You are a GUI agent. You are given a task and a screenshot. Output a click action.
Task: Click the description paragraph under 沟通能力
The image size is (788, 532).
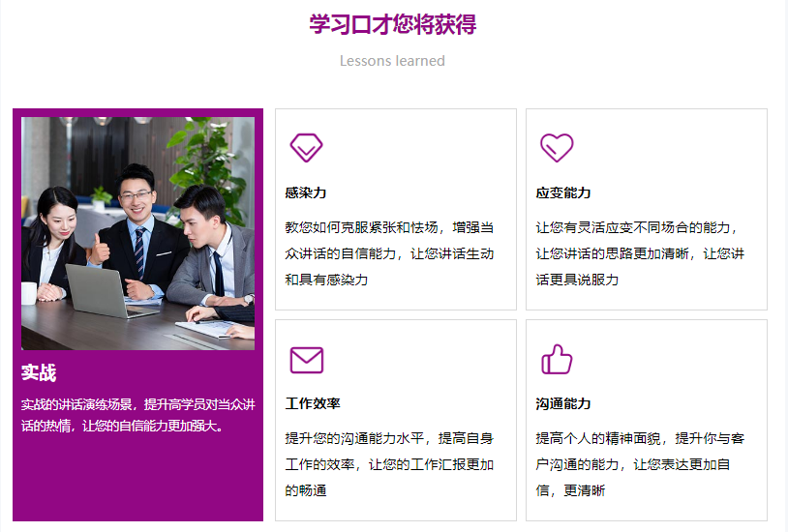640,464
